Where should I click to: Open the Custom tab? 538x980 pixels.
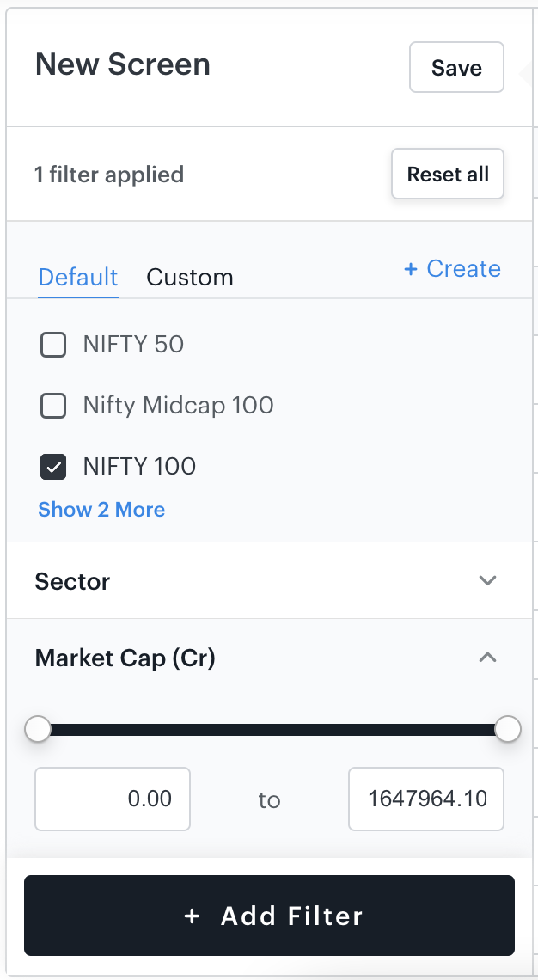190,278
